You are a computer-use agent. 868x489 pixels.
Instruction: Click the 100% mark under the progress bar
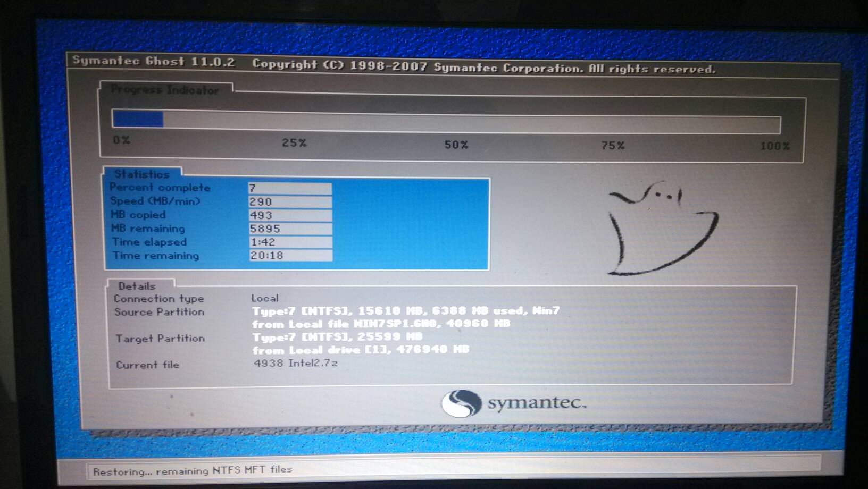775,146
